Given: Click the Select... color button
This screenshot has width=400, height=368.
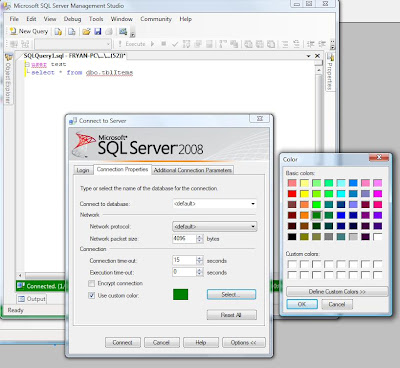Looking at the screenshot, I should tap(231, 295).
